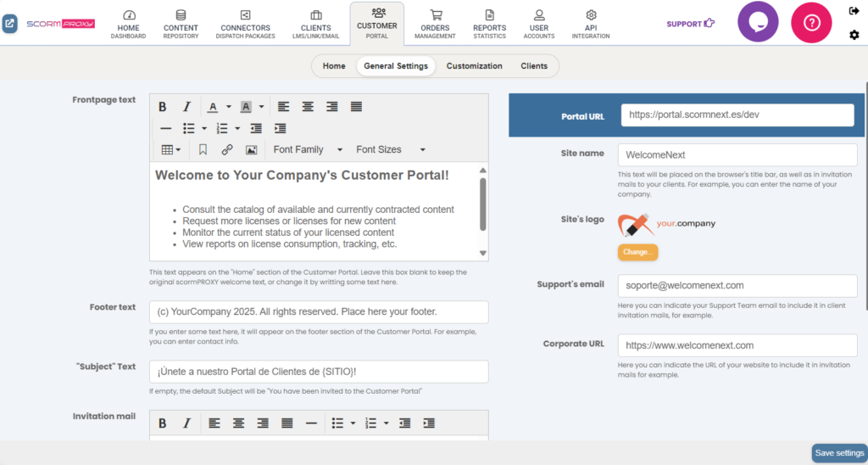868x465 pixels.
Task: Apply background color in Frontpage editor
Action: 246,107
